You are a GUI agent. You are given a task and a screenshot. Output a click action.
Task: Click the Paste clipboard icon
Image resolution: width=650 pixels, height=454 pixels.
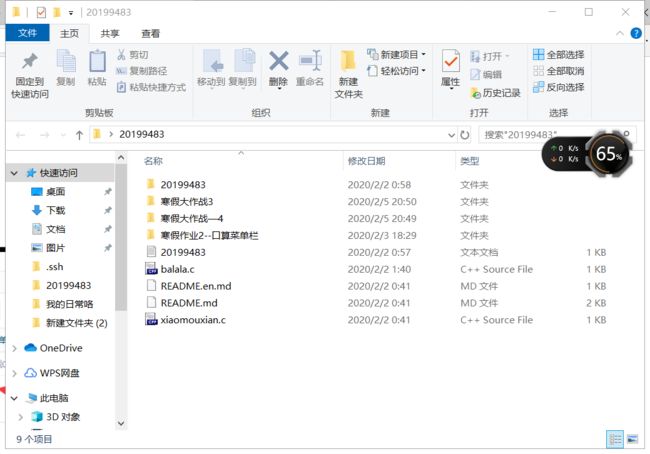click(x=97, y=61)
